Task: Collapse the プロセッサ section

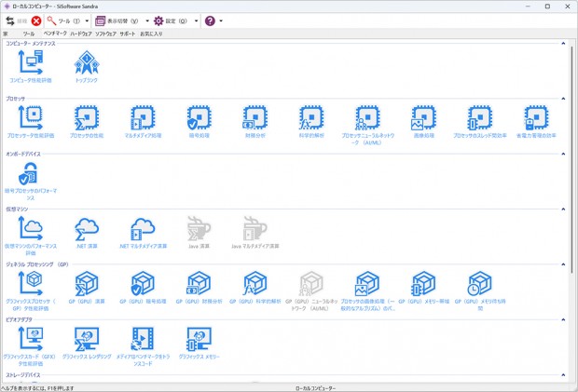Action: [563, 98]
